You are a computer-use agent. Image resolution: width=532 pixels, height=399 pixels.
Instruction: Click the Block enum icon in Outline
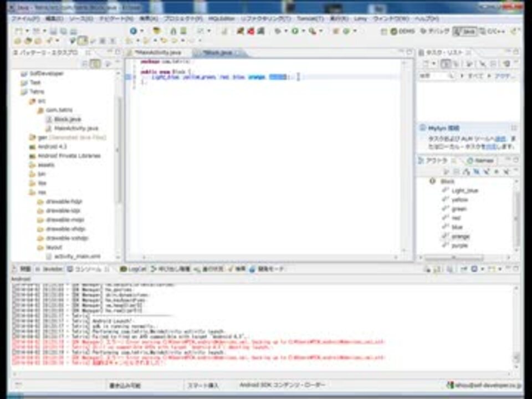432,181
